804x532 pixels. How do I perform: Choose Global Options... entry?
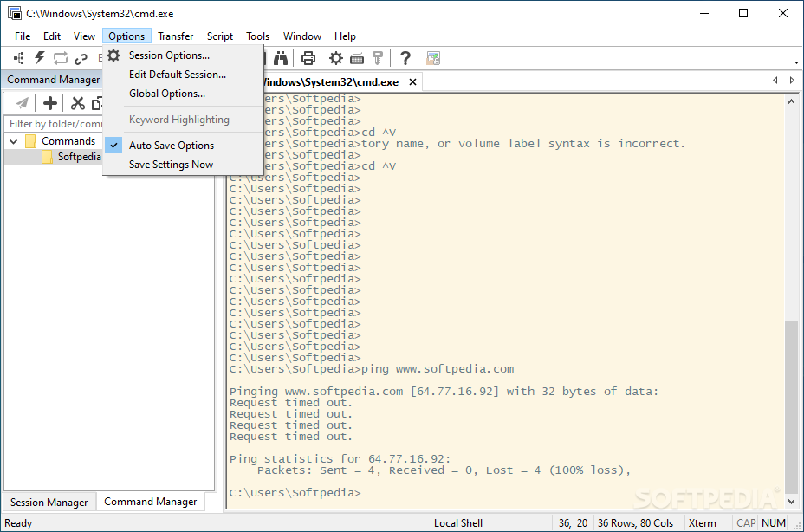(183, 94)
